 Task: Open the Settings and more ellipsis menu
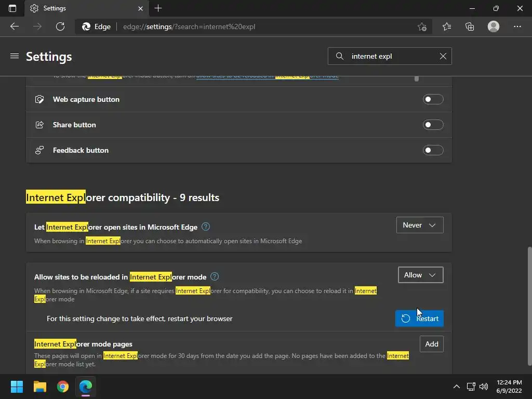click(517, 26)
